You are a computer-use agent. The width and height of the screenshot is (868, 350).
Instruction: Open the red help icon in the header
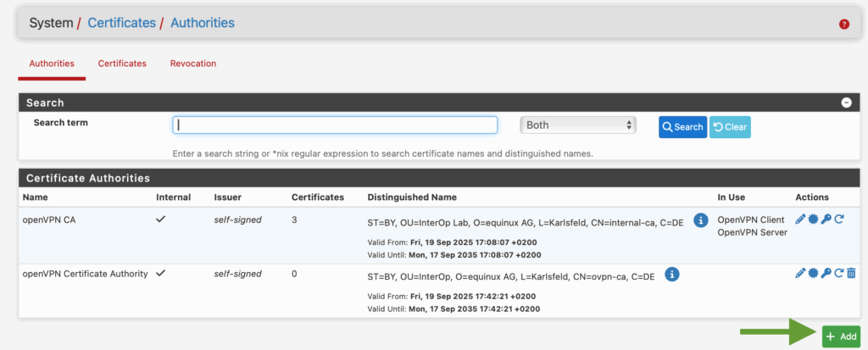843,25
